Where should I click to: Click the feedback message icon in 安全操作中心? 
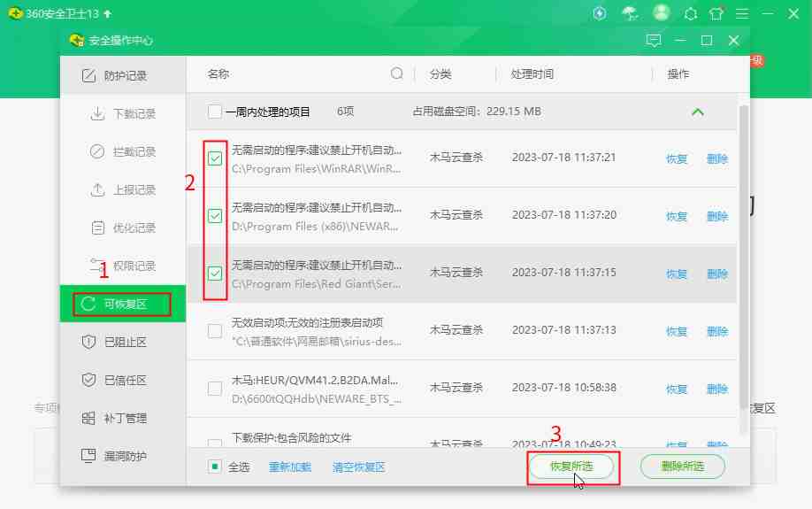pos(654,41)
